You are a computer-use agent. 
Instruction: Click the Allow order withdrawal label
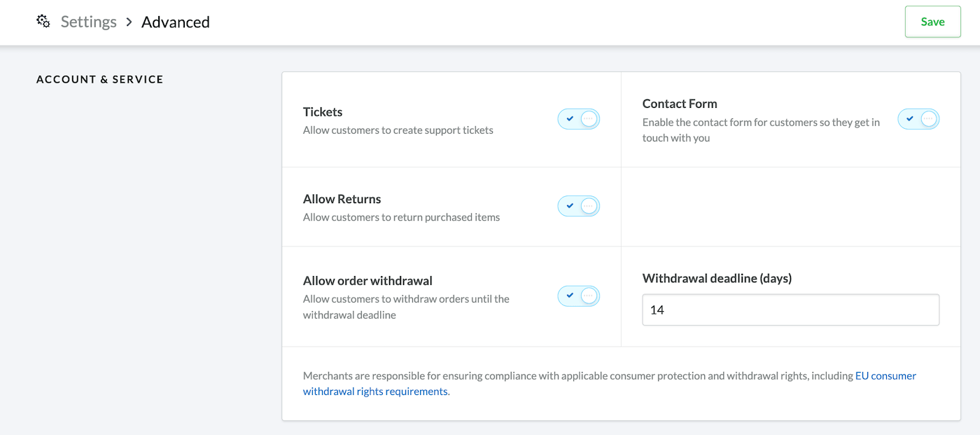coord(367,281)
